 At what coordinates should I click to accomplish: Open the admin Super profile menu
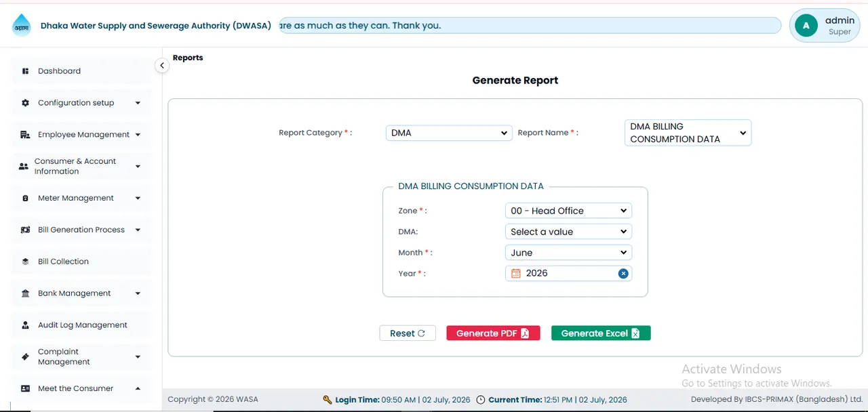pyautogui.click(x=825, y=26)
